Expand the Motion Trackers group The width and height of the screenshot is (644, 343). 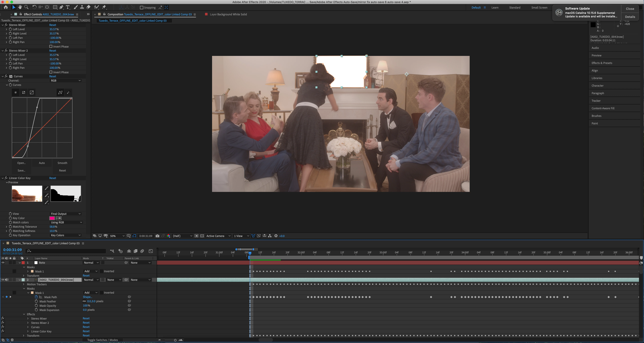click(24, 284)
